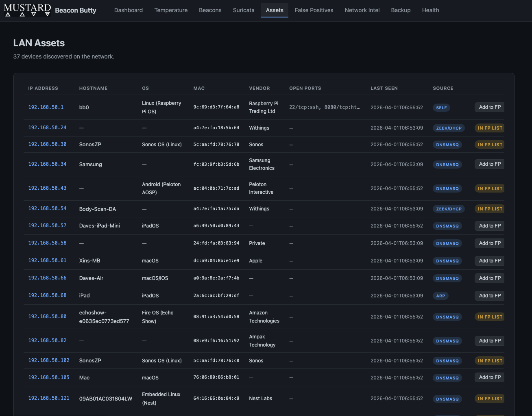Open the Temperature page
The height and width of the screenshot is (416, 532).
pyautogui.click(x=171, y=10)
